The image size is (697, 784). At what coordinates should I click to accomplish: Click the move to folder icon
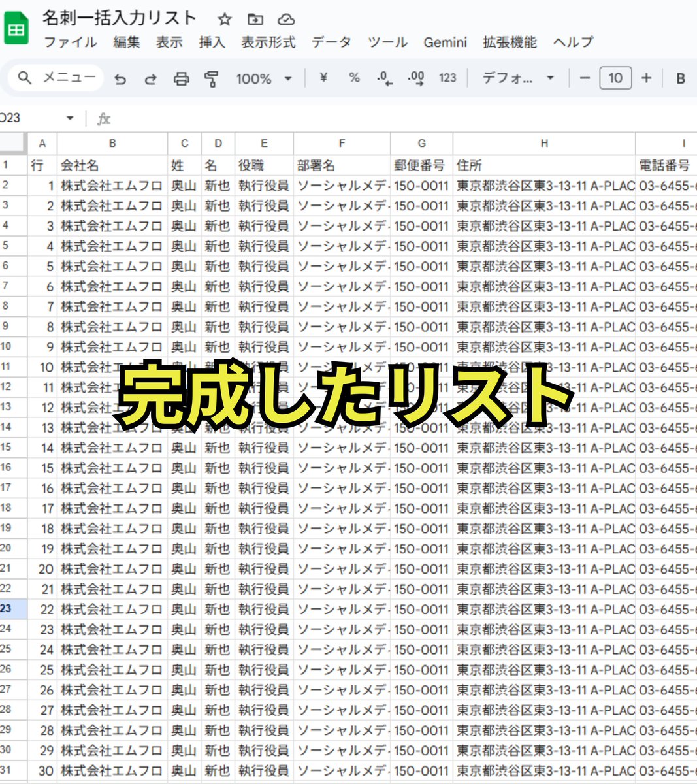[255, 19]
